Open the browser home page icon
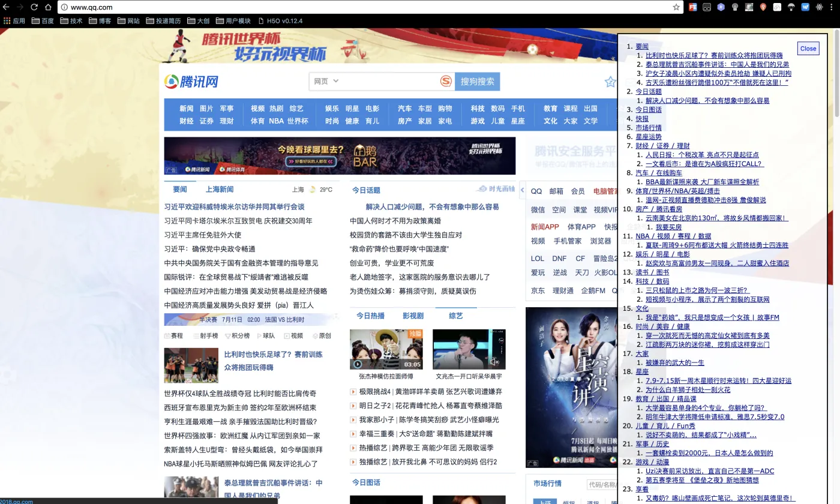Image resolution: width=840 pixels, height=504 pixels. pyautogui.click(x=48, y=7)
